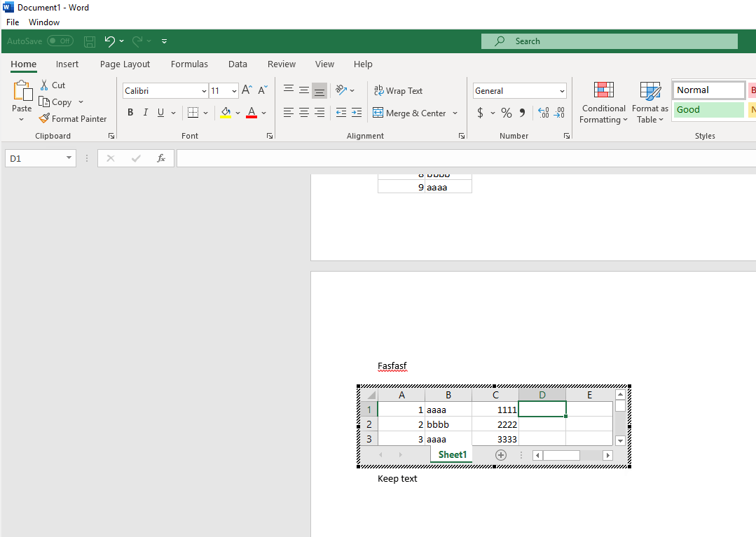The image size is (756, 537).
Task: Decrease font size with smaller A icon
Action: [x=263, y=90]
